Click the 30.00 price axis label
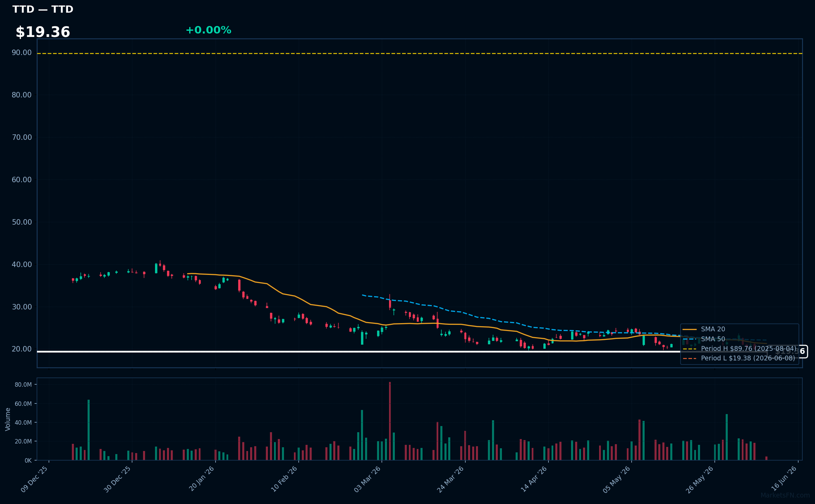 (22, 307)
